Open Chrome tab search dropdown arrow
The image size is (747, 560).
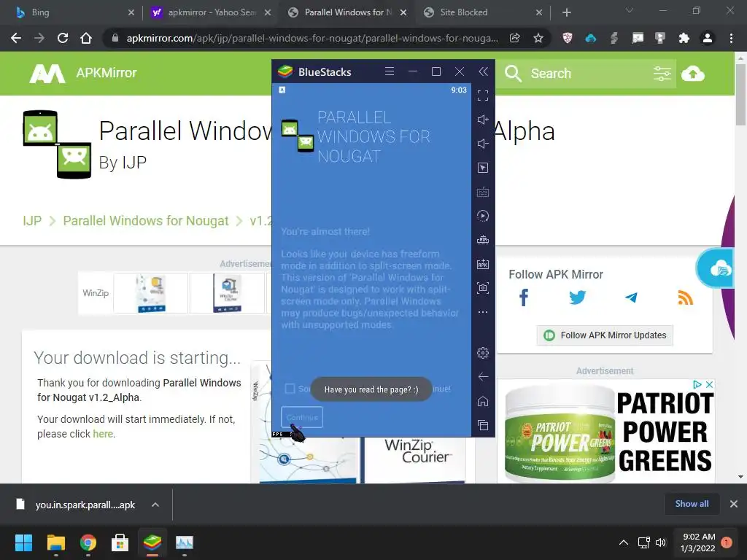click(x=630, y=10)
